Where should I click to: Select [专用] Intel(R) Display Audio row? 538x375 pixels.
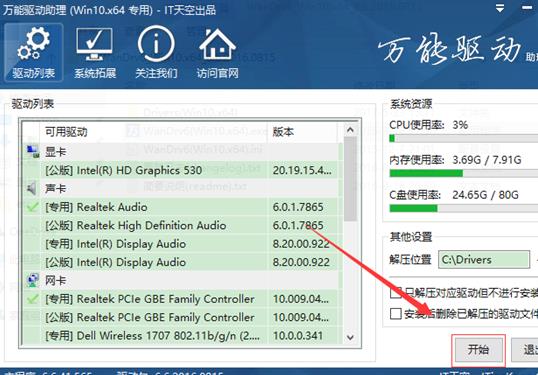coord(182,244)
